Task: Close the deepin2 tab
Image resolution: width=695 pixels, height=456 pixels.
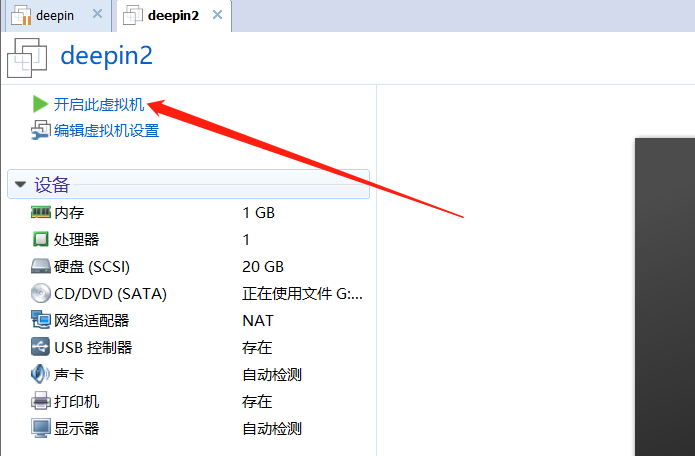Action: [218, 15]
